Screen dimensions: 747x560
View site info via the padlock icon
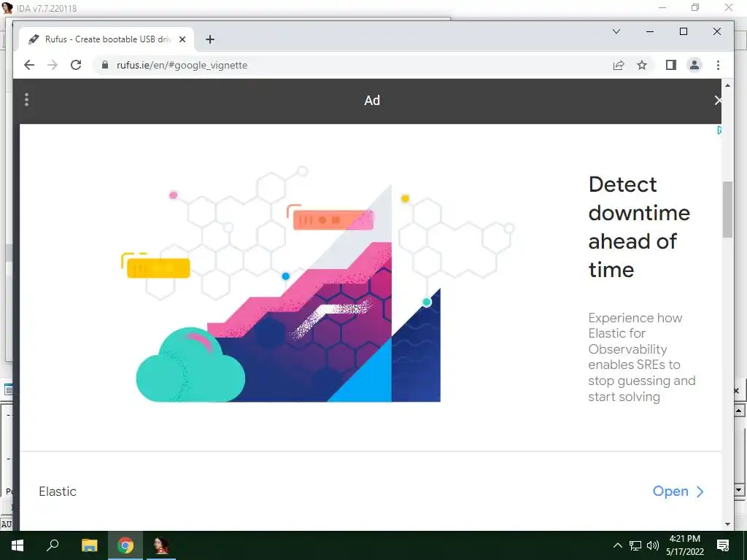tap(105, 65)
